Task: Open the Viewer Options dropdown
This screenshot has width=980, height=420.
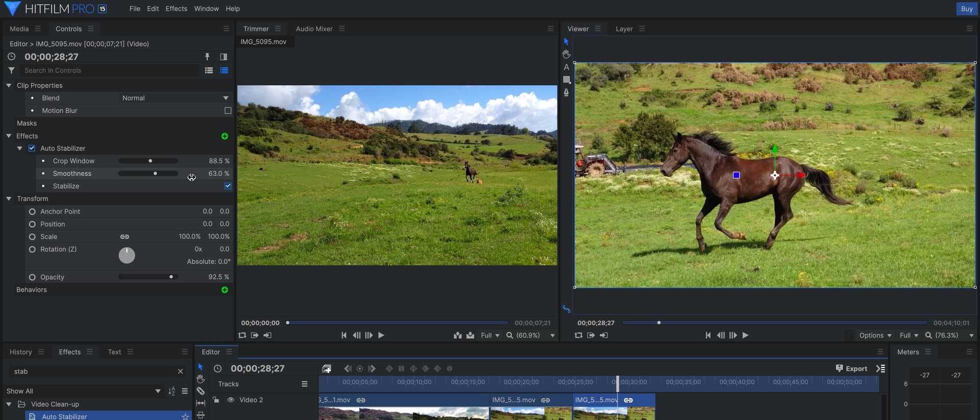Action: [x=875, y=335]
